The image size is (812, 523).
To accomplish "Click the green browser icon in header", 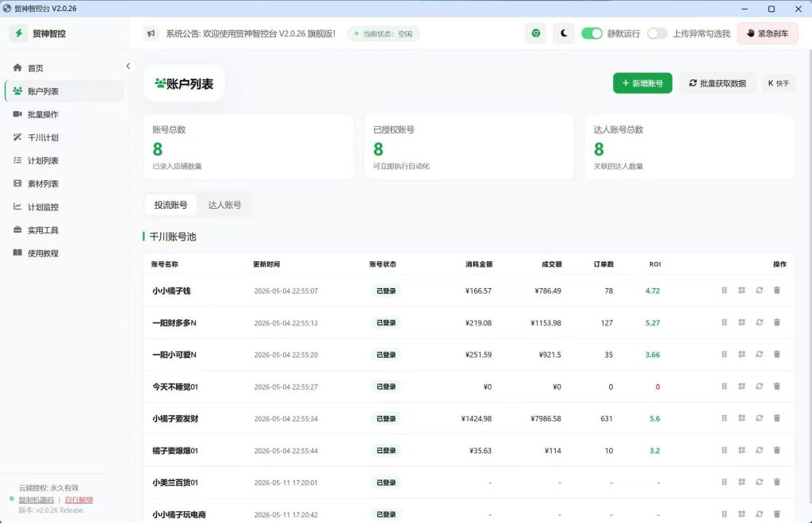I will pyautogui.click(x=535, y=33).
